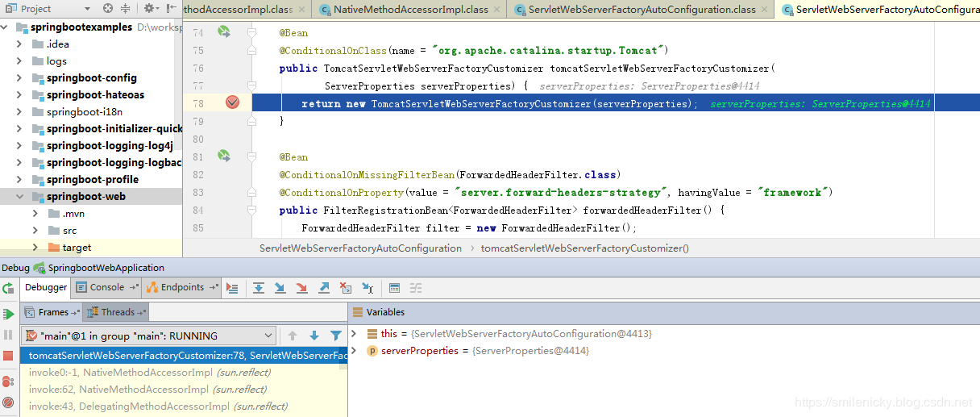Open Evaluate Expression calculator icon

(x=394, y=288)
